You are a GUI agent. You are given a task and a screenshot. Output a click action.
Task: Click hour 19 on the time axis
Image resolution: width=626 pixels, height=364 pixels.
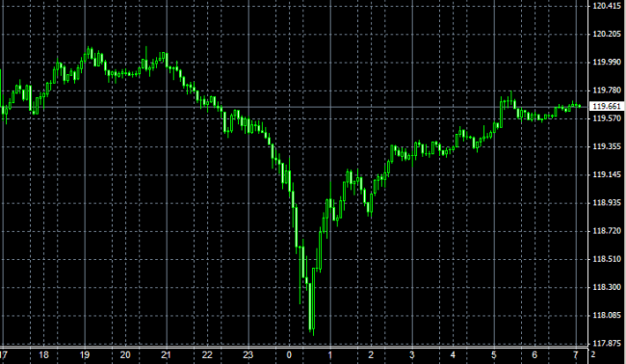coord(85,354)
